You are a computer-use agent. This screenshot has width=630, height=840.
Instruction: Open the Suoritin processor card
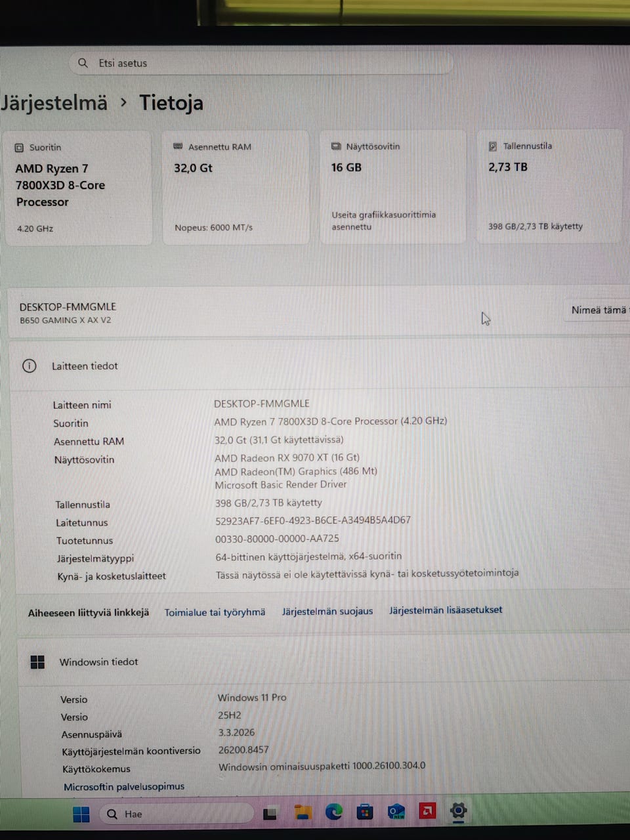tap(79, 188)
